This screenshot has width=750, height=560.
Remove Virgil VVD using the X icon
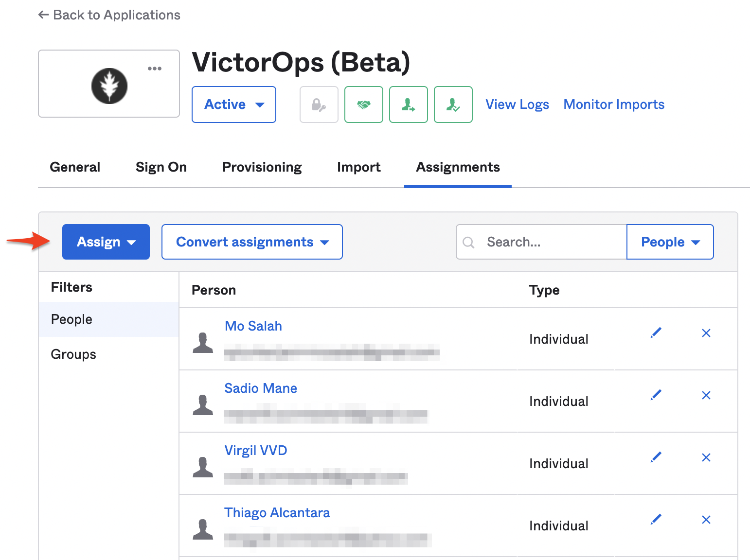pos(706,457)
